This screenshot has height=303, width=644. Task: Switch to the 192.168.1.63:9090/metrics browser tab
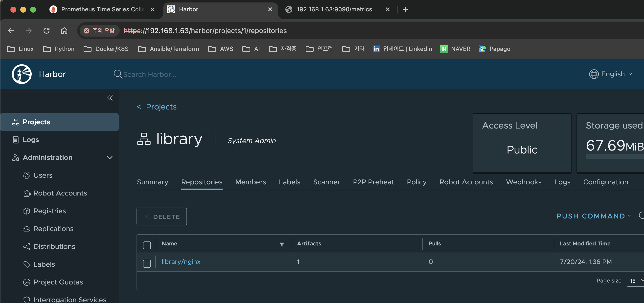click(x=334, y=9)
